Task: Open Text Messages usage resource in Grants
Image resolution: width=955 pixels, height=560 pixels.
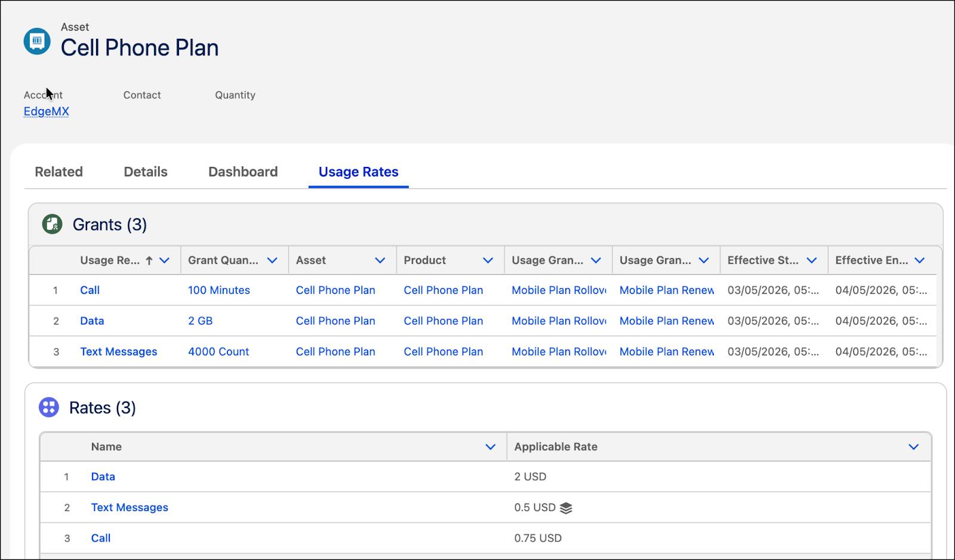Action: [119, 352]
